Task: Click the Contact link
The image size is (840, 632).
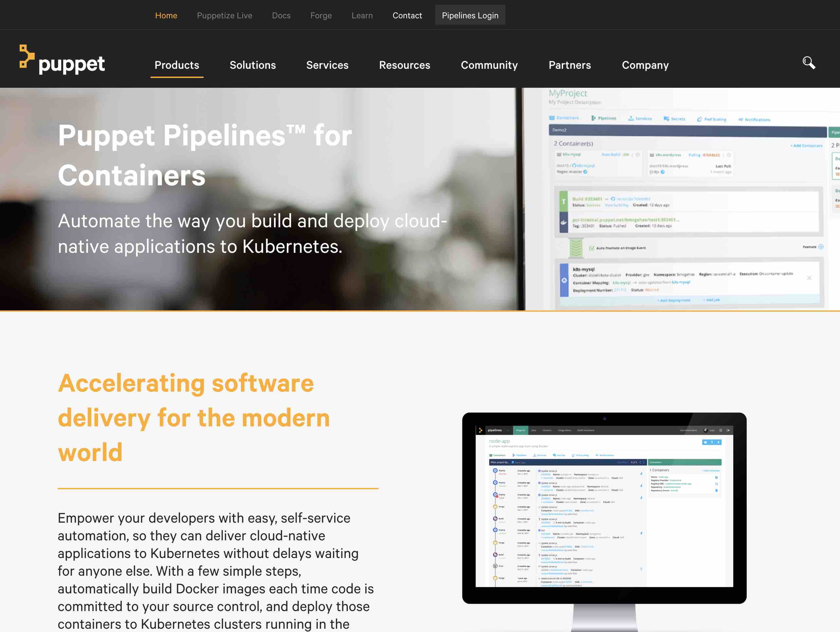Action: click(407, 16)
